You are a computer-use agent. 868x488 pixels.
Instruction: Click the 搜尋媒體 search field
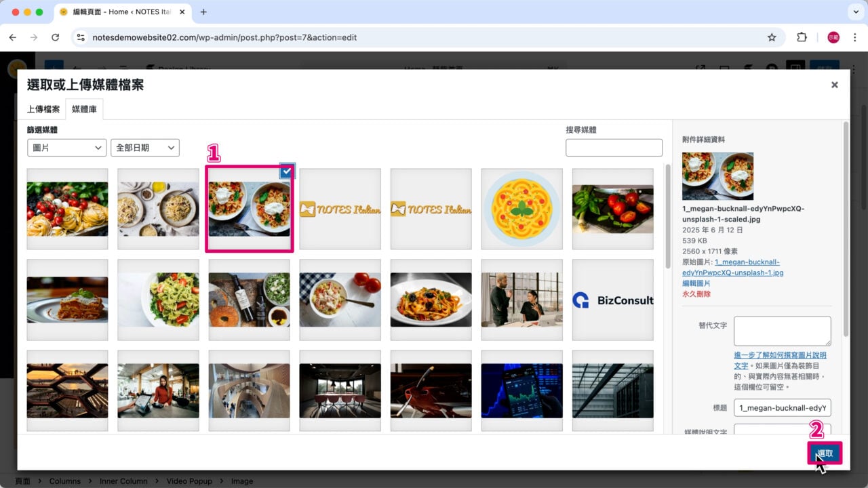[614, 148]
